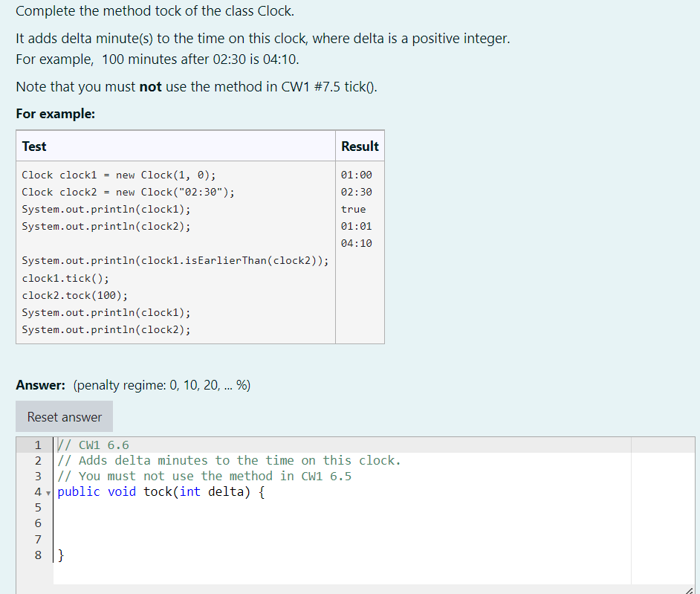700x594 pixels.
Task: Click the true value in Result column
Action: point(353,209)
